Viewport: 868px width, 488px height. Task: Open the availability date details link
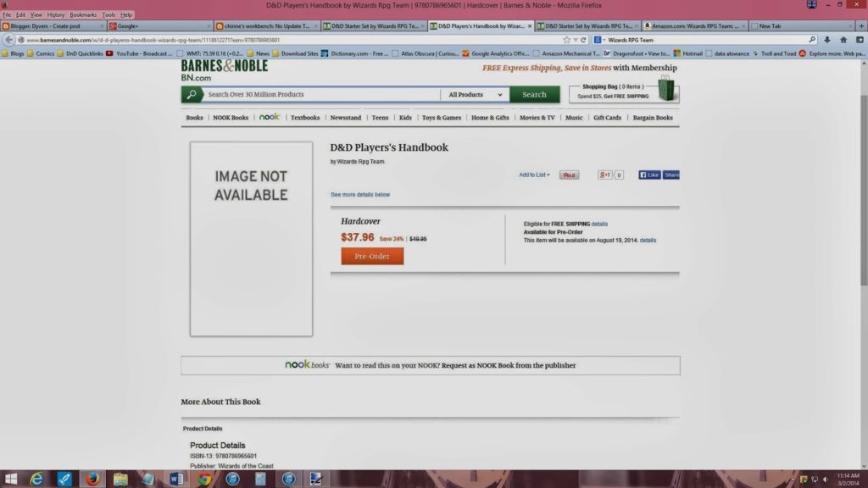(648, 240)
